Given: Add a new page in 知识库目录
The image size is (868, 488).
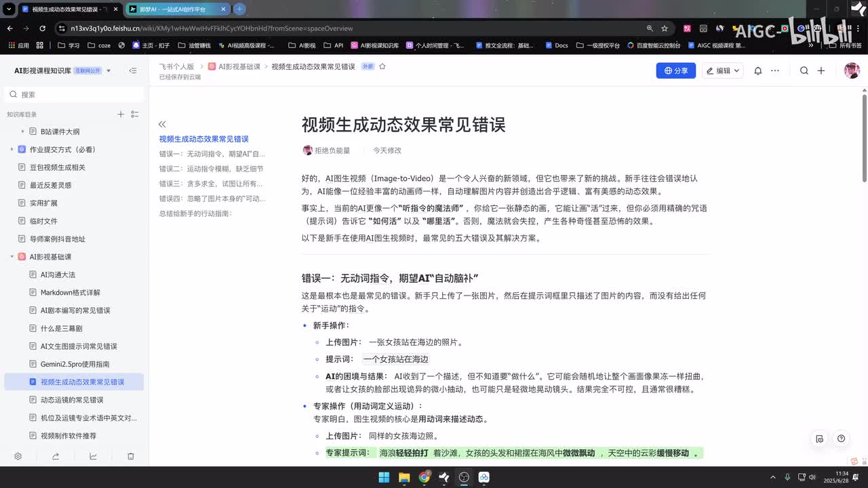Looking at the screenshot, I should click(x=121, y=115).
